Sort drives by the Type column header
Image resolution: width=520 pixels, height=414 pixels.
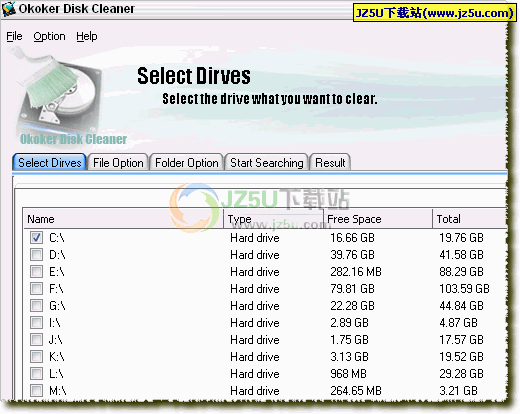click(273, 219)
